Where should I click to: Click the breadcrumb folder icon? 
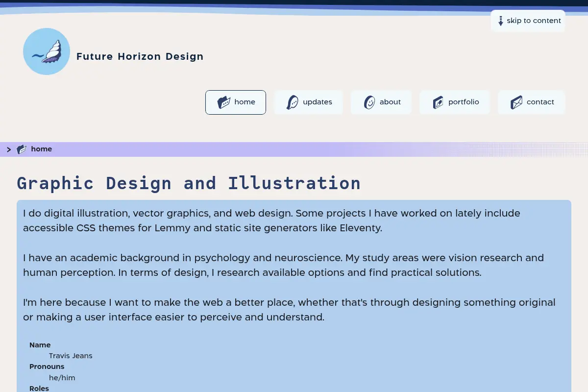coord(22,149)
